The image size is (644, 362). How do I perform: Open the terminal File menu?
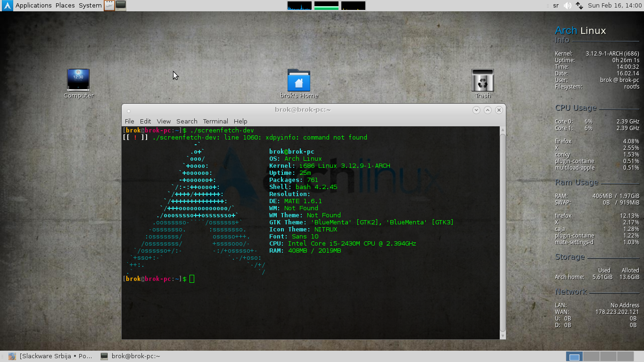[x=129, y=121]
